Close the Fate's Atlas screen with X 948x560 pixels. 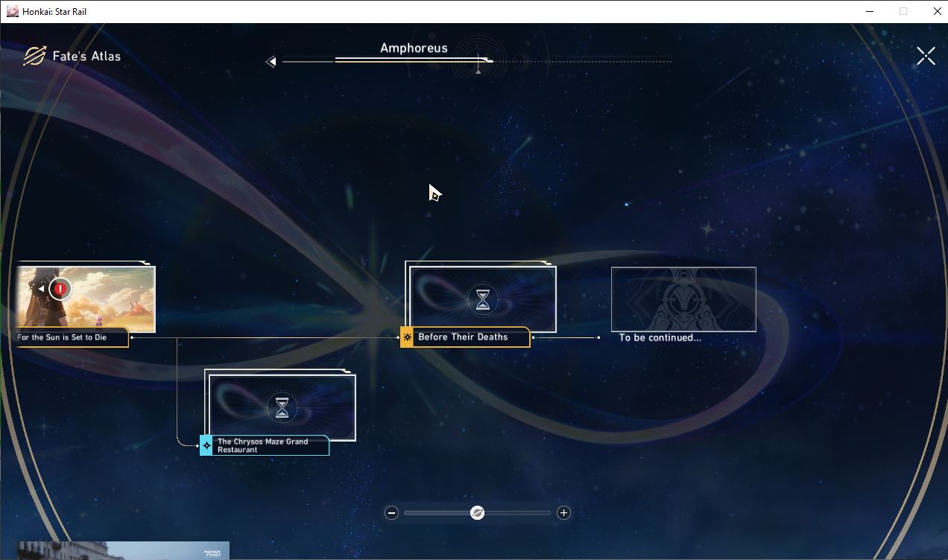pyautogui.click(x=926, y=56)
